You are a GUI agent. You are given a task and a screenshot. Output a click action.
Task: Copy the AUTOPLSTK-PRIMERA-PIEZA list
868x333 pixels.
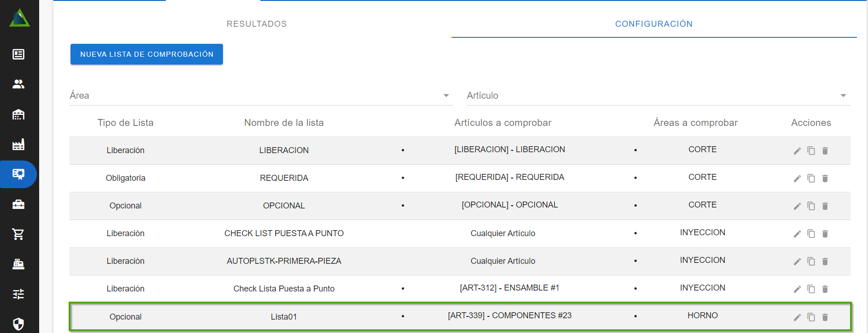(x=811, y=262)
